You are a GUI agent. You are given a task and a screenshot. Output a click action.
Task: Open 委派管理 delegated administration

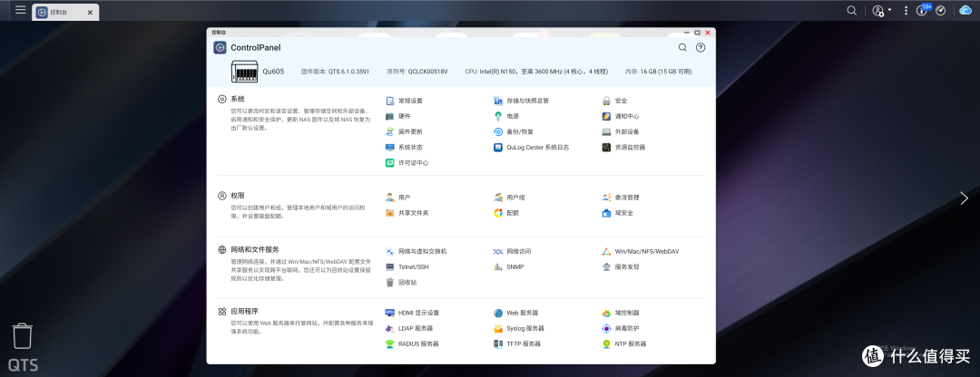coord(621,198)
